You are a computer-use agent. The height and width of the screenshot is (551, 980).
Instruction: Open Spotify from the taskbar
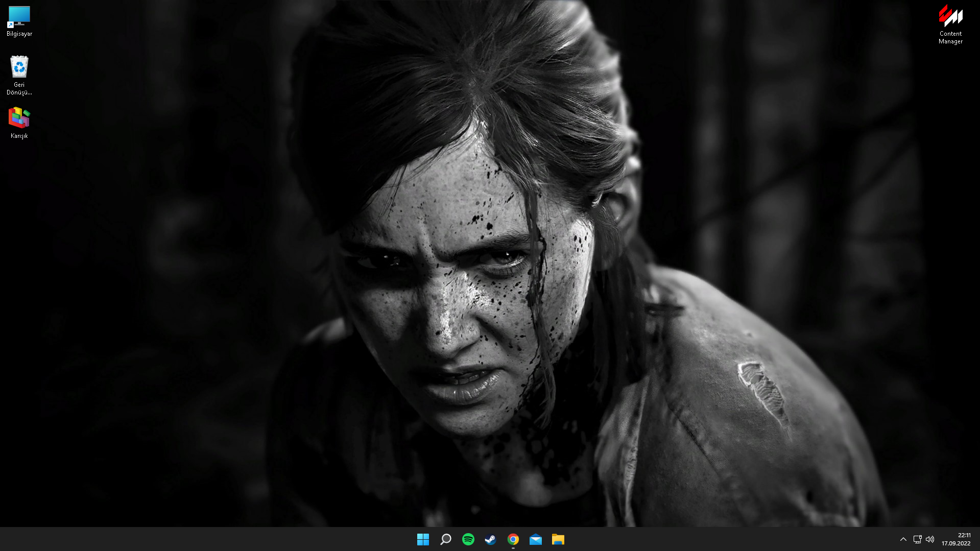(468, 539)
